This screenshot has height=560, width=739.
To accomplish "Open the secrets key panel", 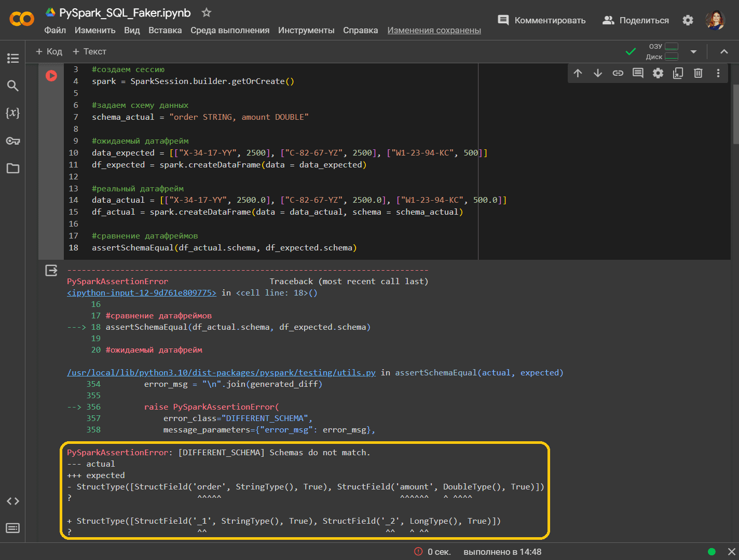I will (x=13, y=141).
